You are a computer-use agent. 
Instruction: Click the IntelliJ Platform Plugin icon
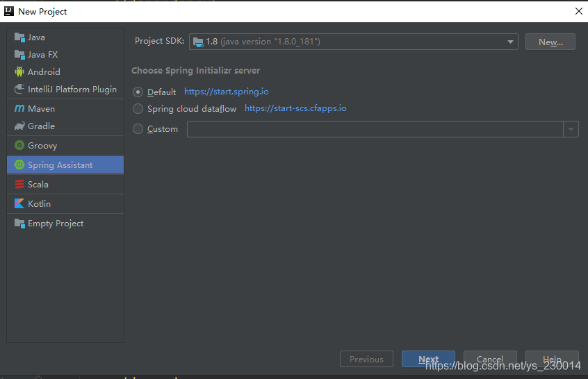click(19, 89)
